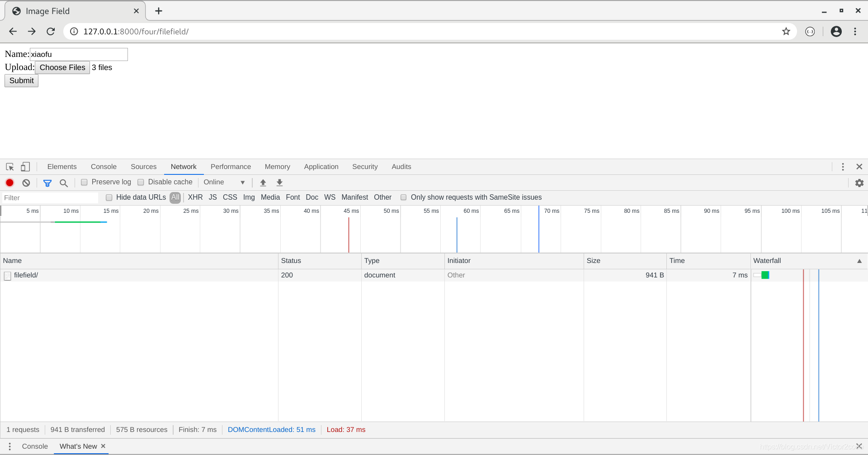Filter requests by WS
The image size is (868, 455).
[330, 197]
